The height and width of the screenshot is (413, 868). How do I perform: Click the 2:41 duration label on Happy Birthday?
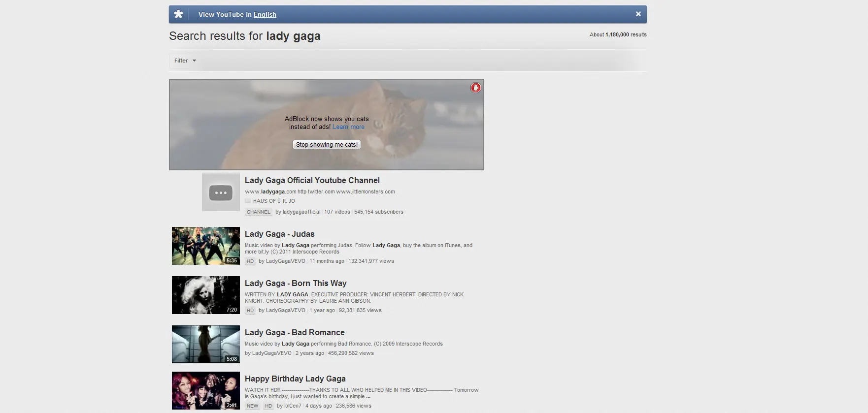click(x=232, y=406)
